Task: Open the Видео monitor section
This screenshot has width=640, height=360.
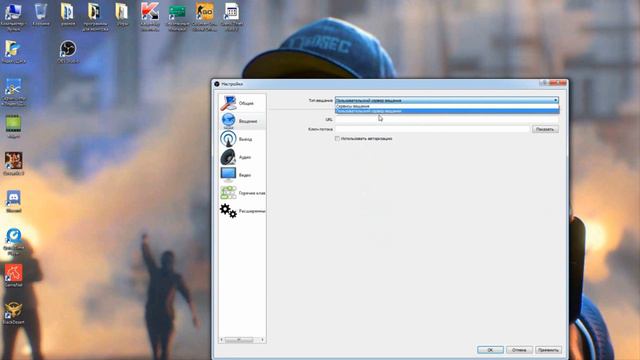Action: click(242, 175)
